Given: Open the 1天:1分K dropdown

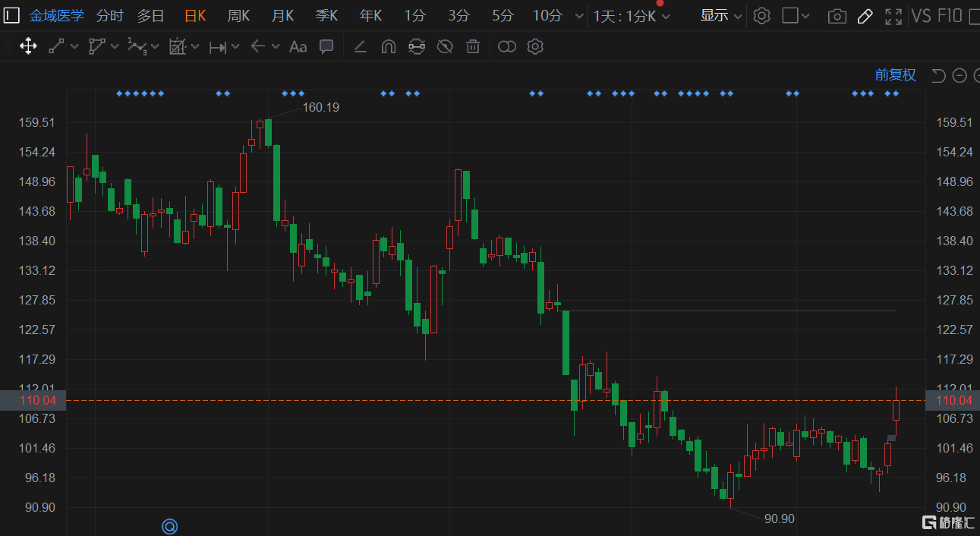Looking at the screenshot, I should [632, 16].
